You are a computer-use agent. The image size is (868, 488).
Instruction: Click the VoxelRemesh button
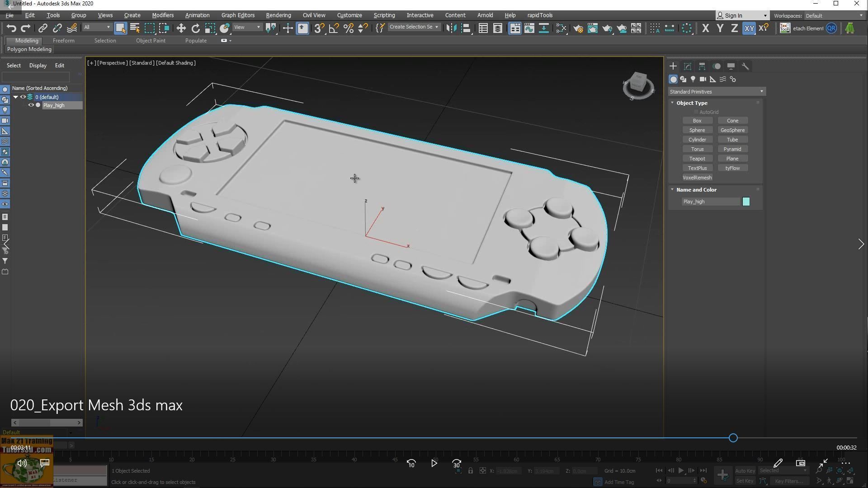click(697, 178)
